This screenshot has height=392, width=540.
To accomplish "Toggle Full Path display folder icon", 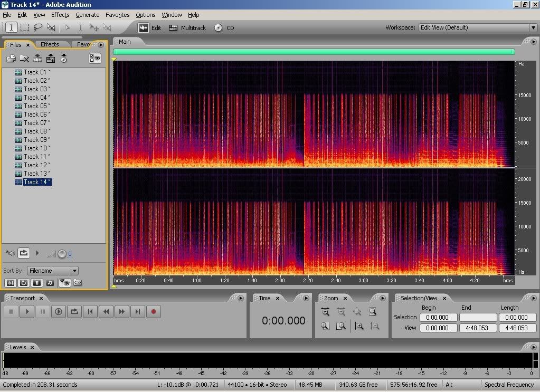I will coord(78,283).
